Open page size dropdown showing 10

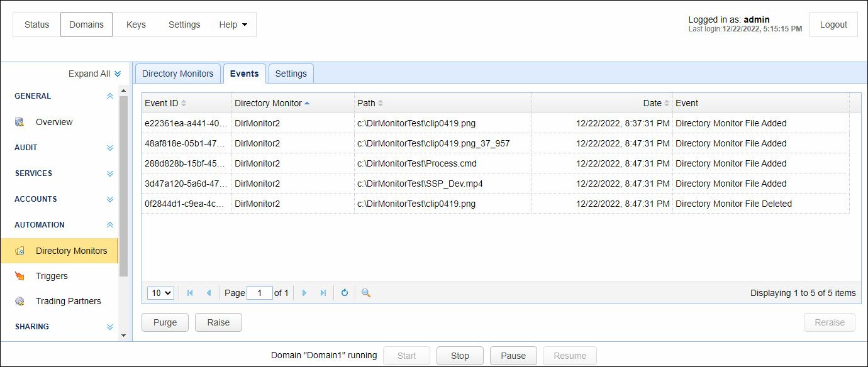pyautogui.click(x=160, y=293)
